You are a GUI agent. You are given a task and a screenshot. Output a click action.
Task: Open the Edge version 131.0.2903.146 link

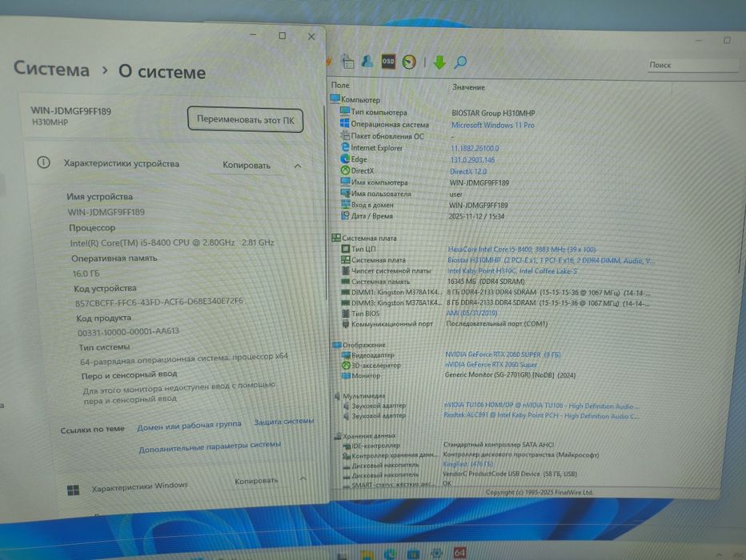coord(472,160)
